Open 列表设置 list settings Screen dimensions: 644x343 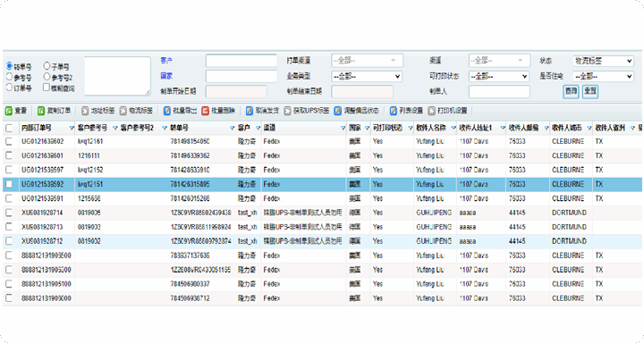click(393, 111)
